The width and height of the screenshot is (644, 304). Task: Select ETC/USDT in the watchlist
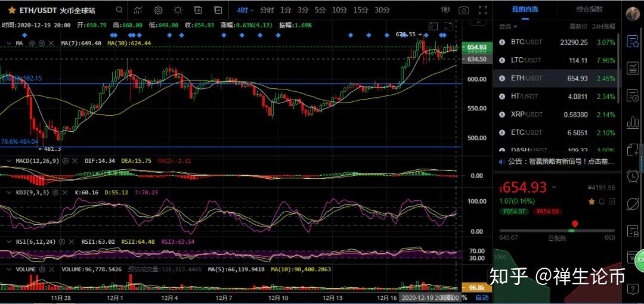click(557, 132)
